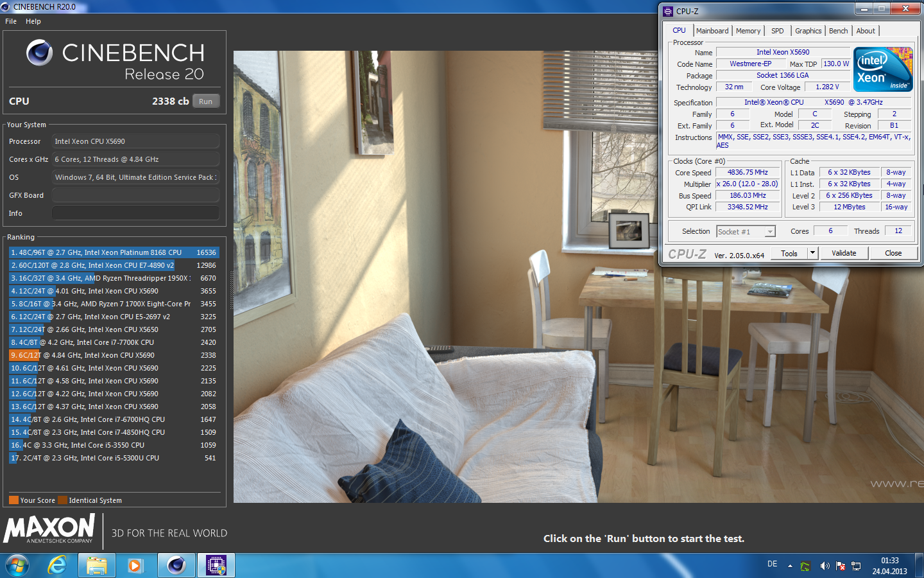Click the Tools button in CPU-Z
Image resolution: width=924 pixels, height=578 pixels.
(789, 253)
